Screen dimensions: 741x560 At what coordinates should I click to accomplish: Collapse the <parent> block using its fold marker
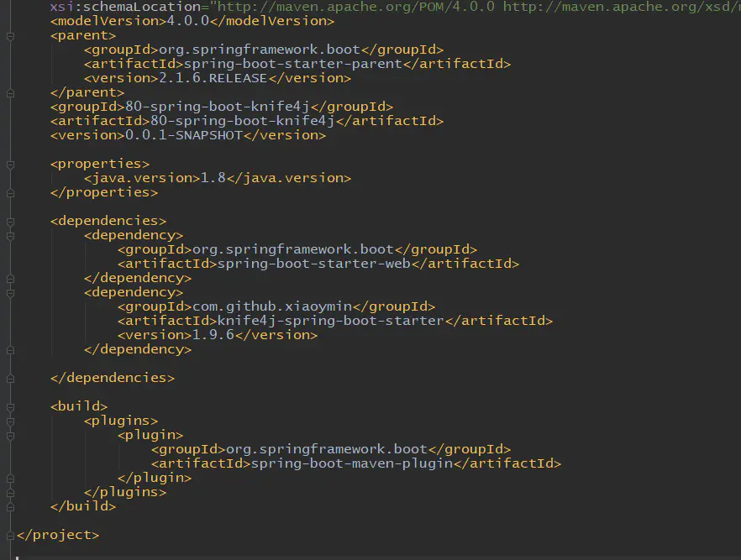(10, 36)
